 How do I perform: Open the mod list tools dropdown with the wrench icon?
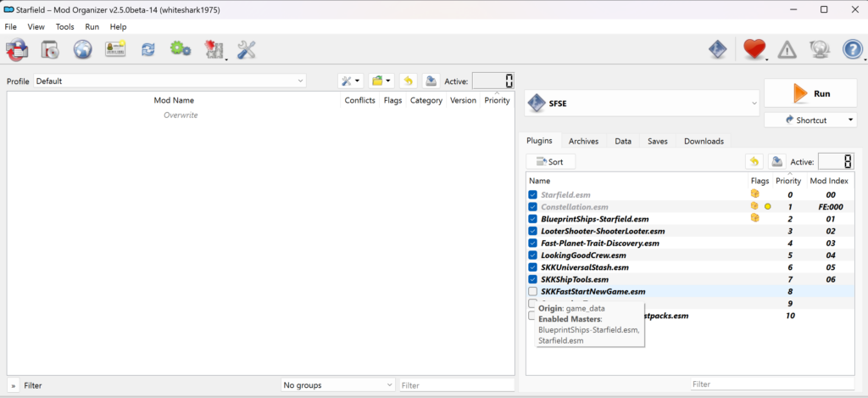(x=350, y=81)
